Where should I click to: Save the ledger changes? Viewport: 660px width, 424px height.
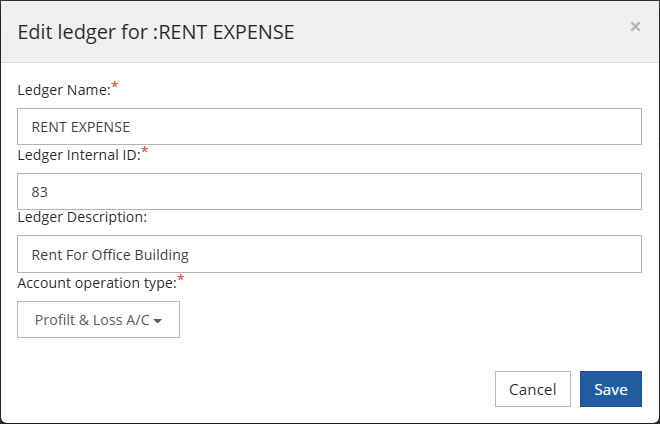[x=611, y=389]
